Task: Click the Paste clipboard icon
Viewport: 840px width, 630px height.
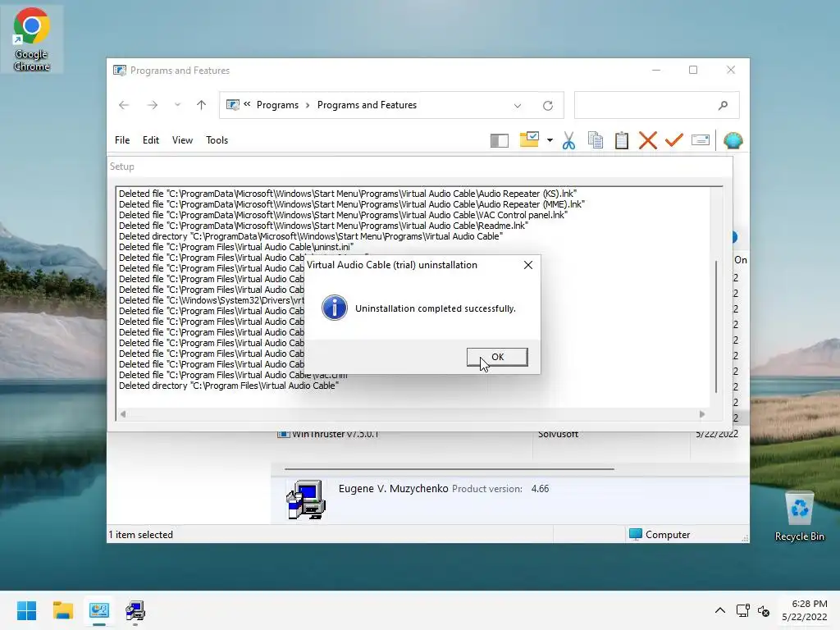Action: click(x=622, y=140)
